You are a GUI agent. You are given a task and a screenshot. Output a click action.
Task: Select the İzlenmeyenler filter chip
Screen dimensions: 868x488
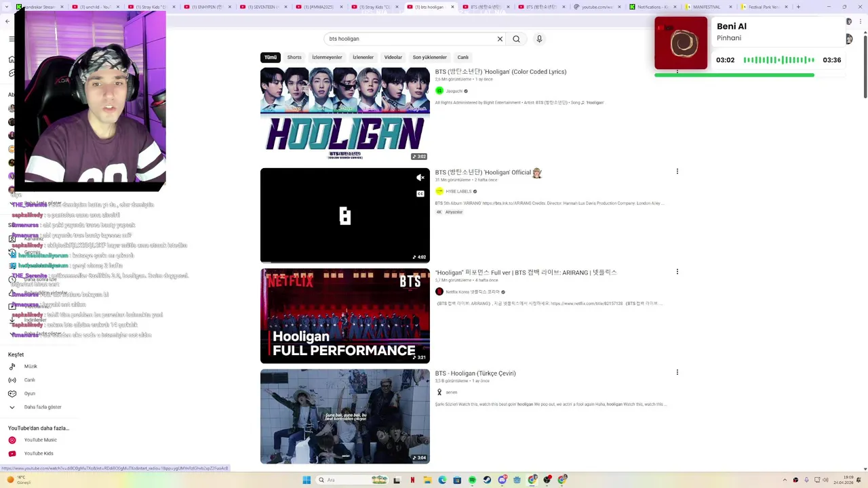327,58
